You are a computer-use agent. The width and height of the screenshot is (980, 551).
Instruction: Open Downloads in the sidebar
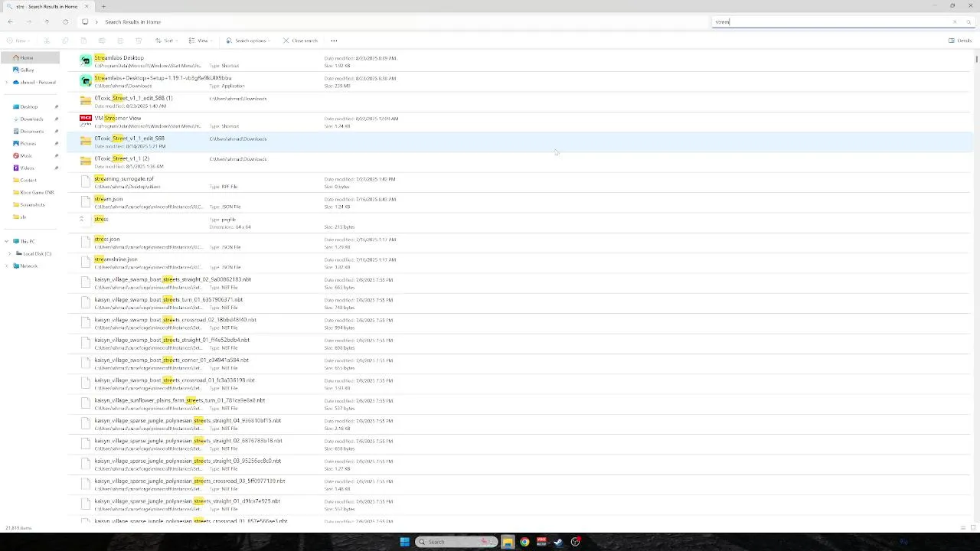pos(31,119)
